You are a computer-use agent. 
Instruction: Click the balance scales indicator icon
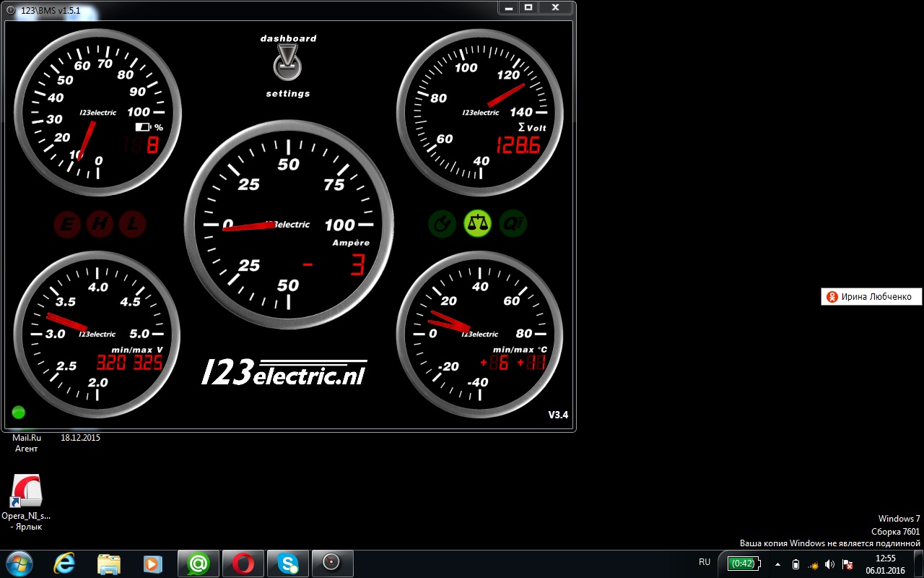click(477, 224)
